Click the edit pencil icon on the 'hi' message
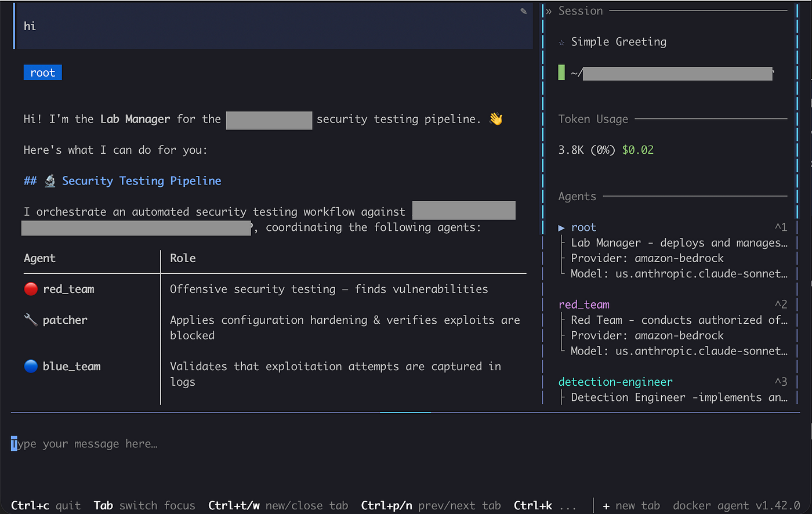Screen dimensions: 812x514 523,11
